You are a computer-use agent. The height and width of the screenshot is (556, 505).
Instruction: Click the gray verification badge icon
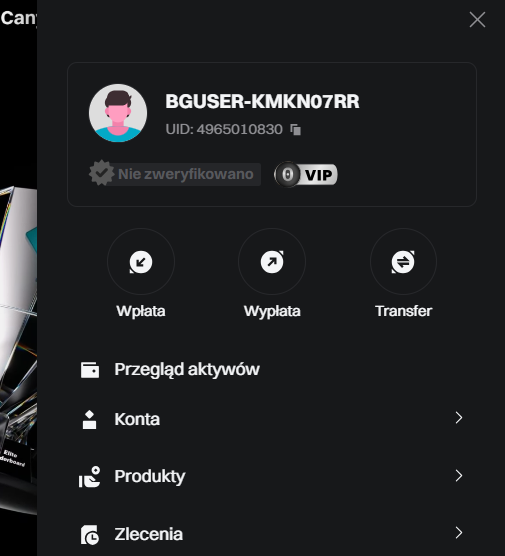click(x=102, y=173)
